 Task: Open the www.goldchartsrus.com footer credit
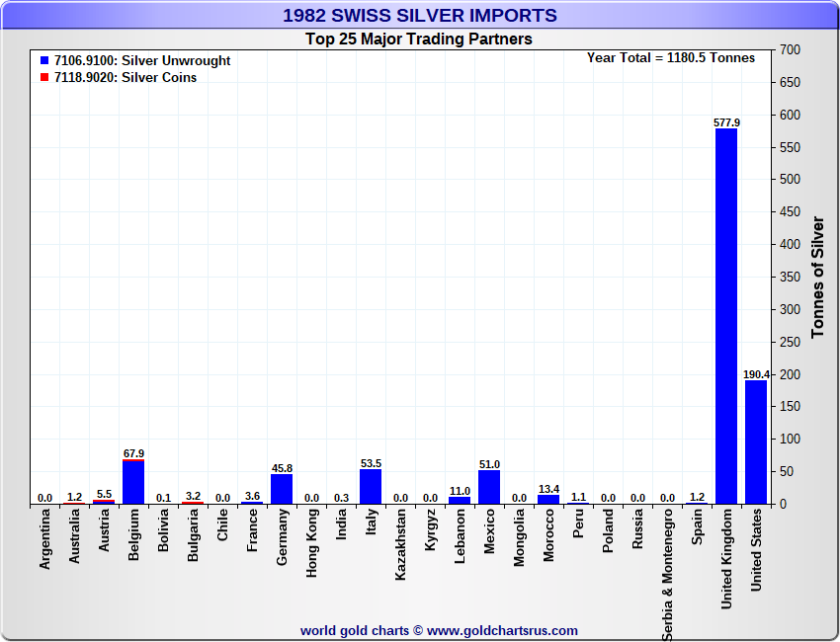[502, 631]
